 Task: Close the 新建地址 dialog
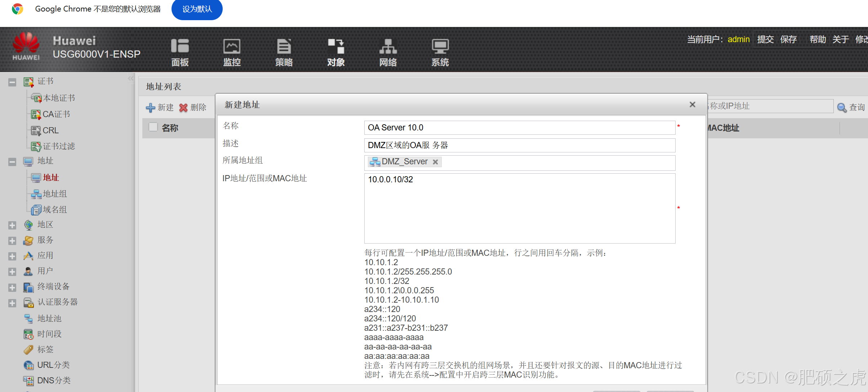pos(692,104)
